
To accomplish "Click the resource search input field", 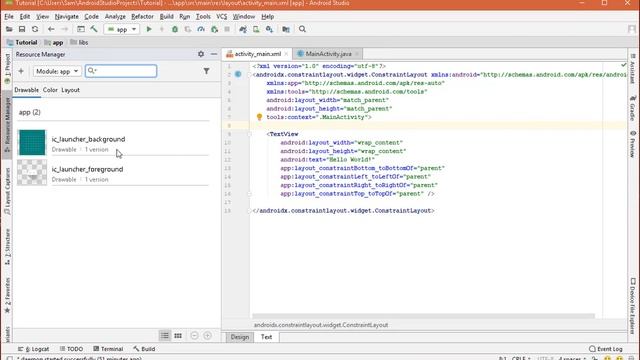I will click(121, 71).
